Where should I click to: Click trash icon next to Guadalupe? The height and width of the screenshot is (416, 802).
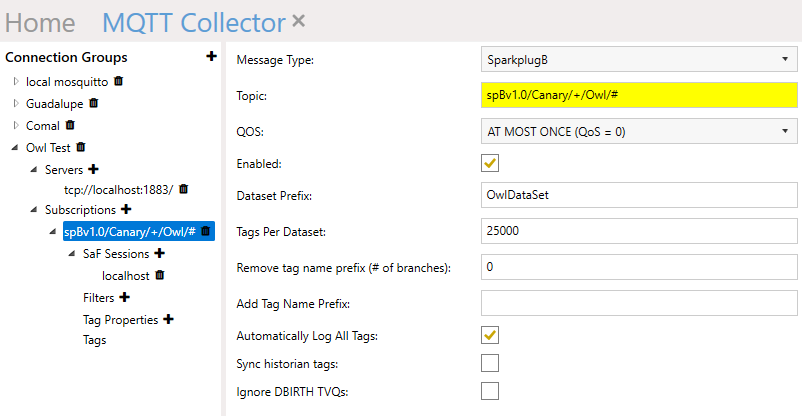[x=94, y=103]
